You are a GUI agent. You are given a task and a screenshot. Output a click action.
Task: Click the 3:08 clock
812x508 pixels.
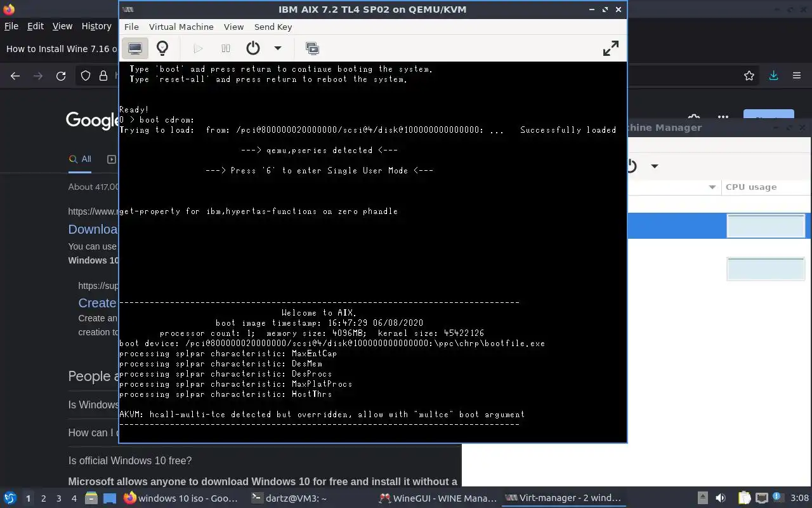point(799,498)
